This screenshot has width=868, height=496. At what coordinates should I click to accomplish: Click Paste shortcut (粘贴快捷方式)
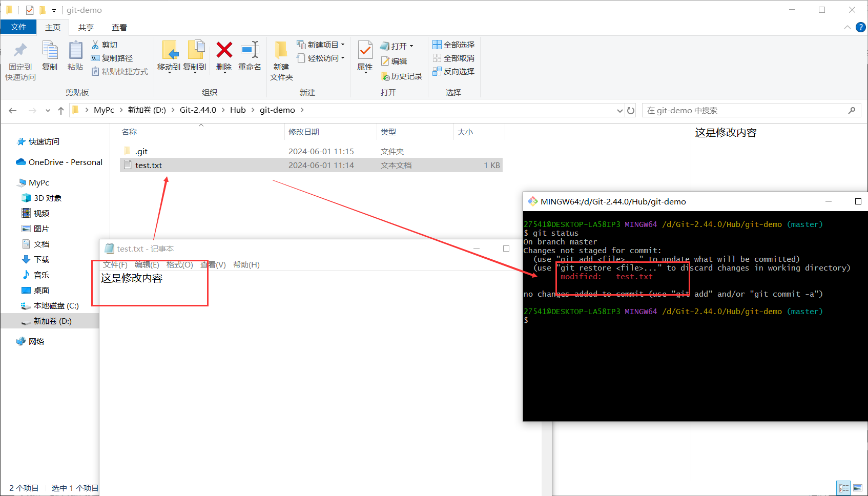pos(120,71)
